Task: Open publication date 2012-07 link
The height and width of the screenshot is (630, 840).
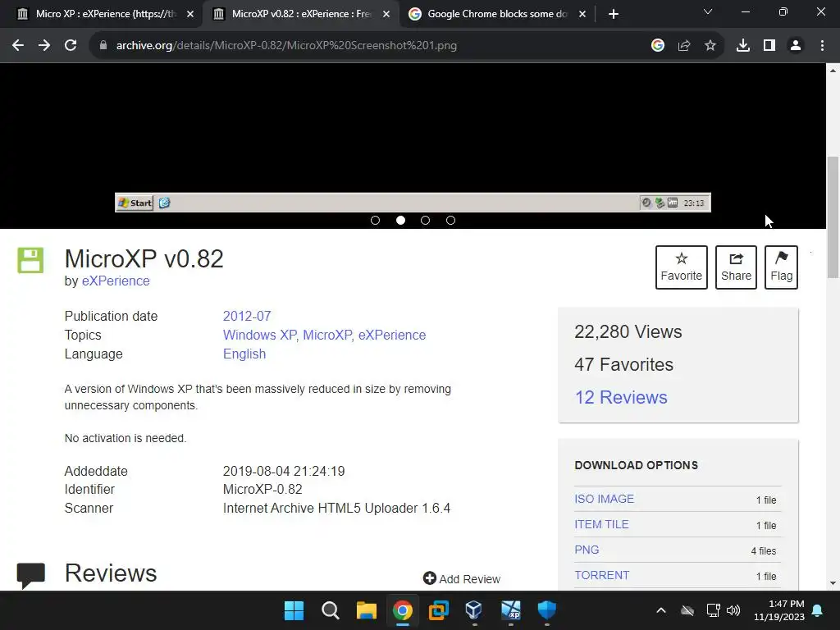Action: coord(247,316)
